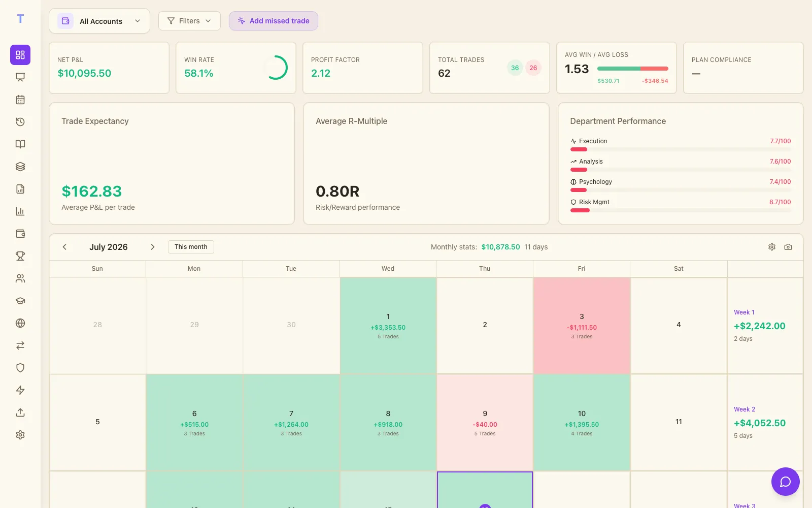Click Monthly stats $10,878.50 value
812x508 pixels.
coord(501,247)
